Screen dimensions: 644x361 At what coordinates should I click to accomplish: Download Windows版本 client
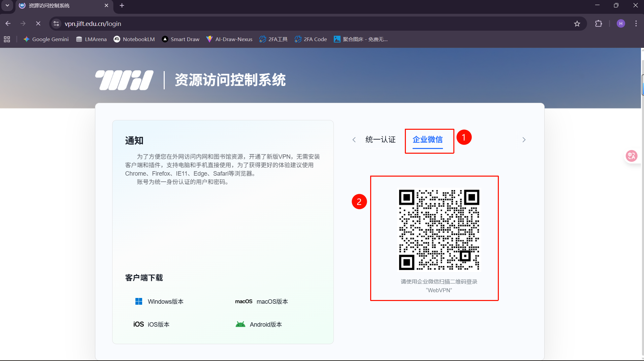[x=166, y=302]
